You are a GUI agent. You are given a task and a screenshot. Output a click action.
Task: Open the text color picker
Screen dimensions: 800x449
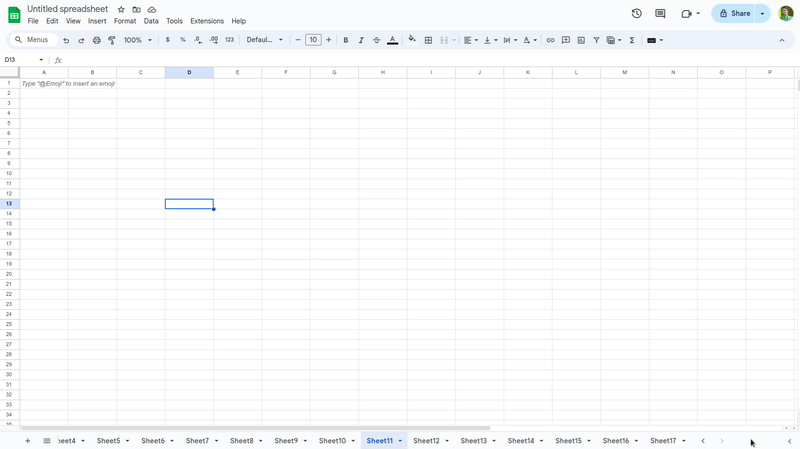(392, 40)
